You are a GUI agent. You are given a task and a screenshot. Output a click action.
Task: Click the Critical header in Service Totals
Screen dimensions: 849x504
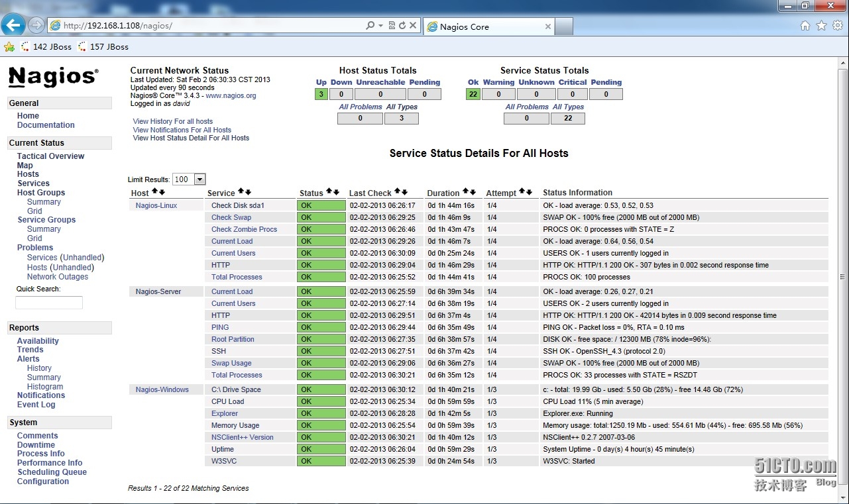tap(573, 82)
